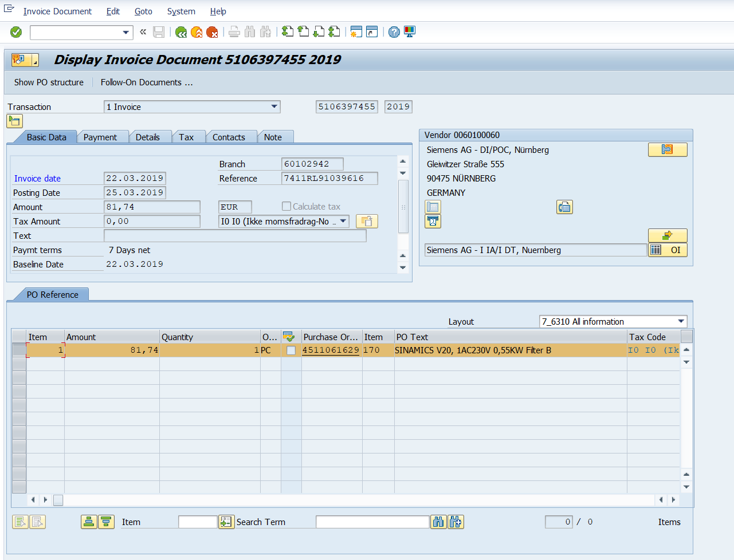Toggle checkbox in PO item row 1
734x560 pixels.
click(x=291, y=350)
